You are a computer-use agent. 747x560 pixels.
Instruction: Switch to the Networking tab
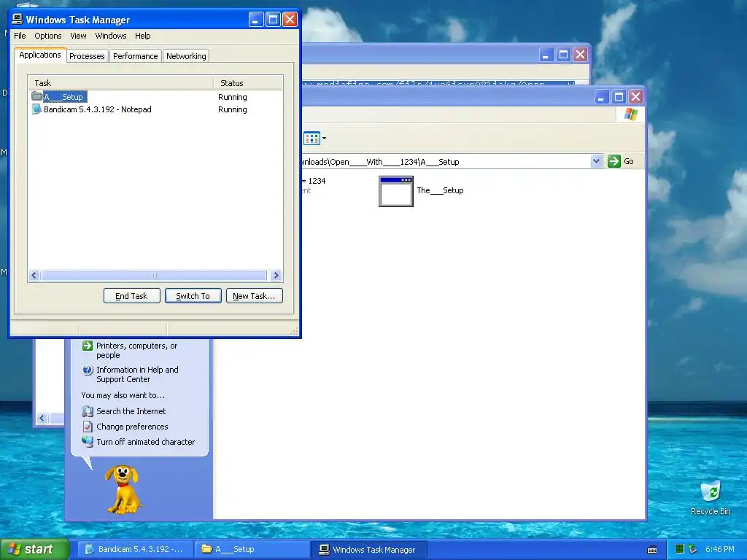186,56
